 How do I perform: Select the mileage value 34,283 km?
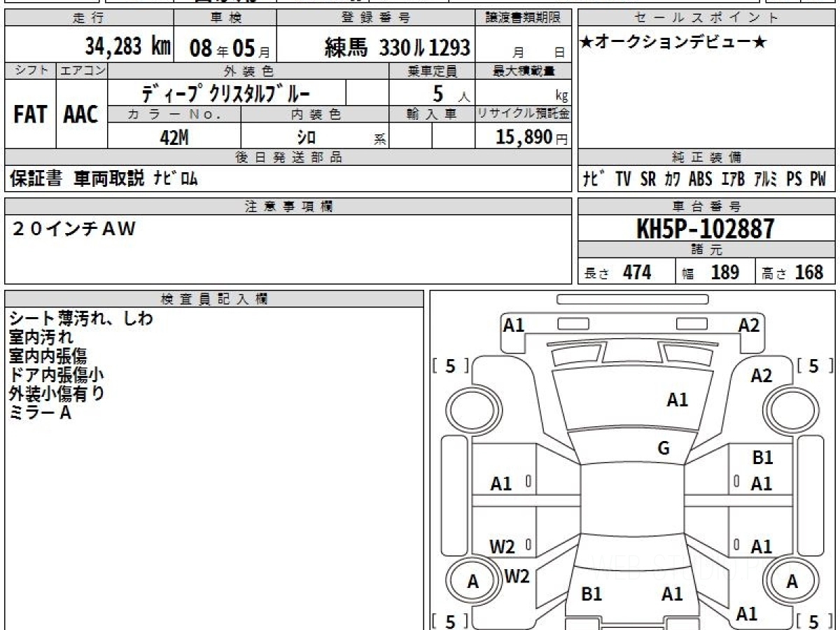128,47
